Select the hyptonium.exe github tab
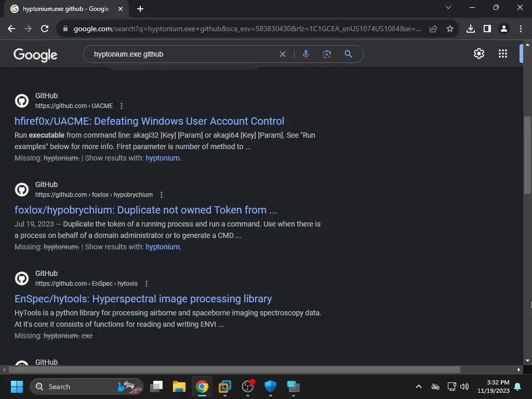Screen dimensions: 532x399 66,9
